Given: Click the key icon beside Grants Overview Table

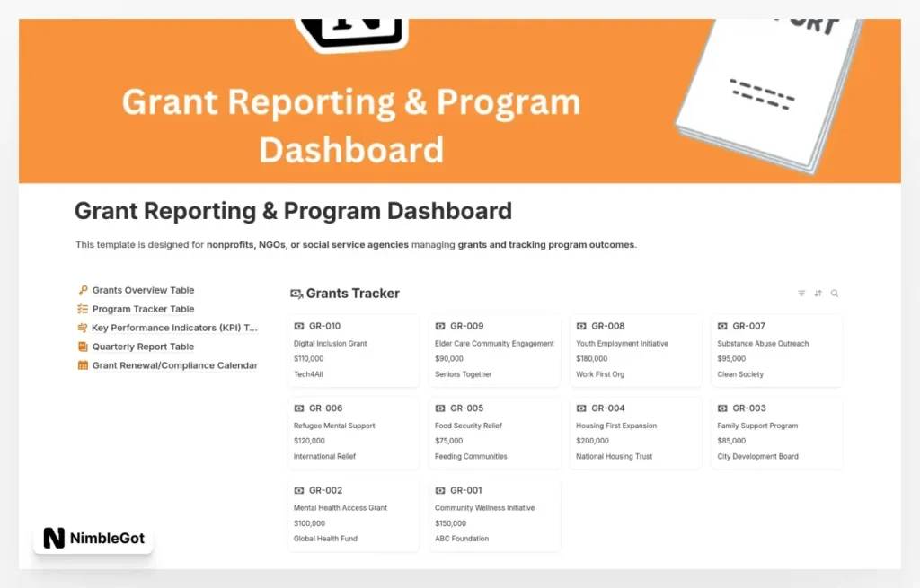Looking at the screenshot, I should coord(83,289).
